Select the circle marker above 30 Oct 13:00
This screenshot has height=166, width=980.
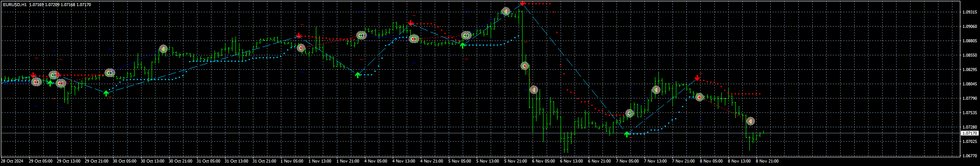coord(163,49)
